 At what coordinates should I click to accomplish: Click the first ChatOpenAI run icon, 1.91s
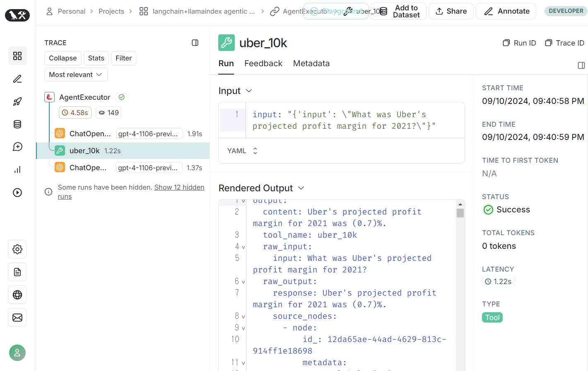60,133
